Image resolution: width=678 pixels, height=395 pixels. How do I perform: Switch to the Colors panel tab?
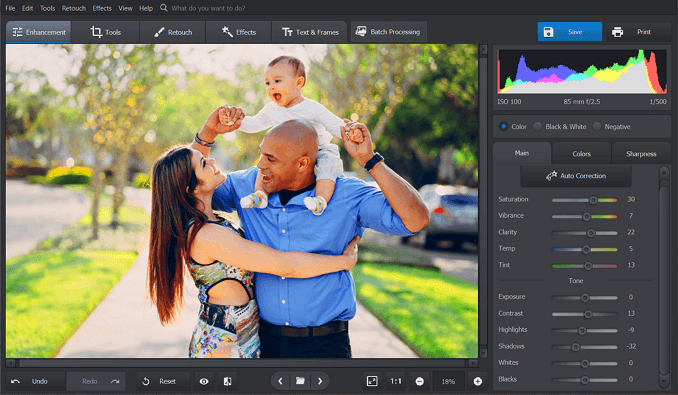[x=582, y=154]
